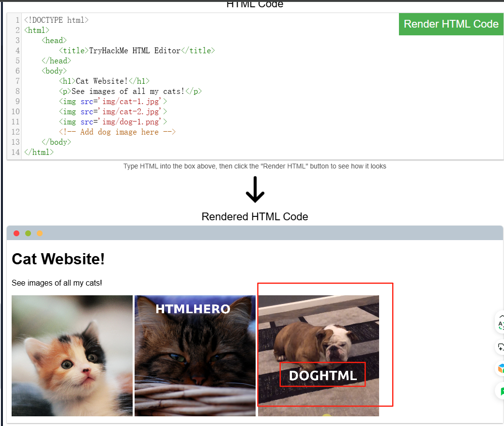
Task: Click the closing </body> tag in the code
Action: tap(56, 142)
